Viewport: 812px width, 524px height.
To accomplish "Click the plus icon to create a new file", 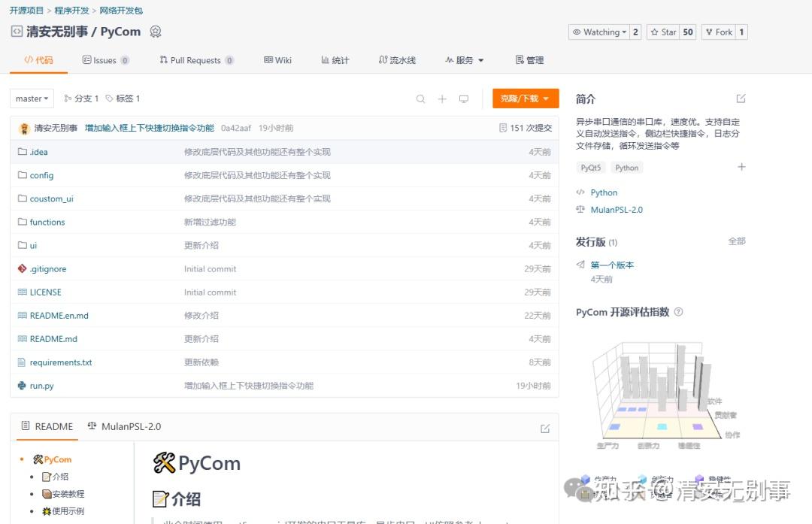I will pyautogui.click(x=442, y=98).
